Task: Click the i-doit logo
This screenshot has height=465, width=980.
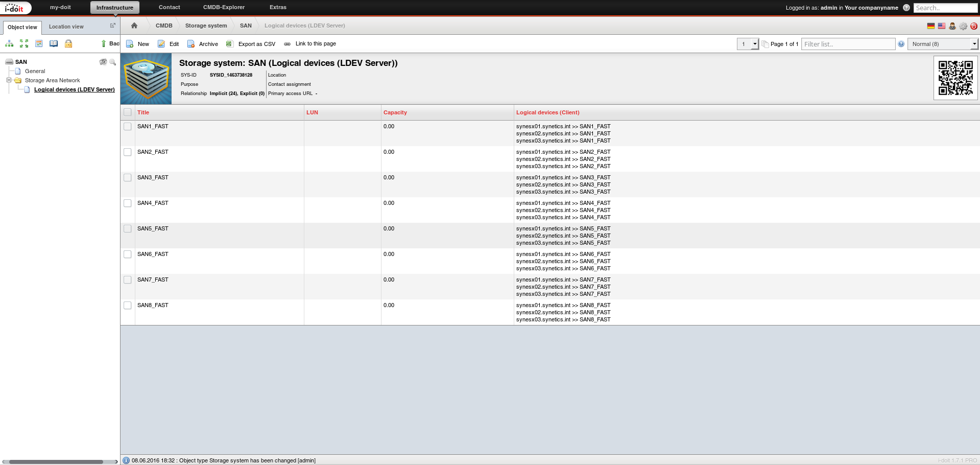Action: [x=15, y=8]
